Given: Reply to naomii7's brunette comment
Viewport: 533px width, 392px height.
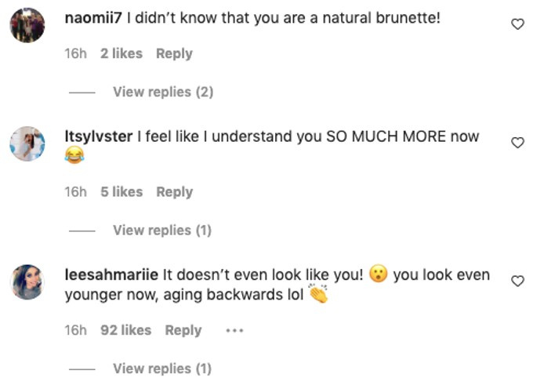Looking at the screenshot, I should [x=174, y=54].
